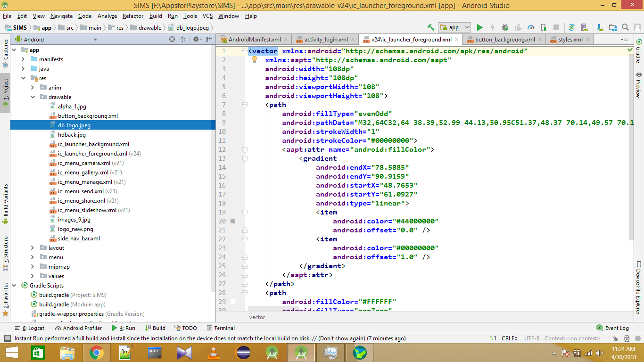Screen dimensions: 644x362
Task: Open the Gradle panel on the right sidebar
Action: [x=639, y=54]
